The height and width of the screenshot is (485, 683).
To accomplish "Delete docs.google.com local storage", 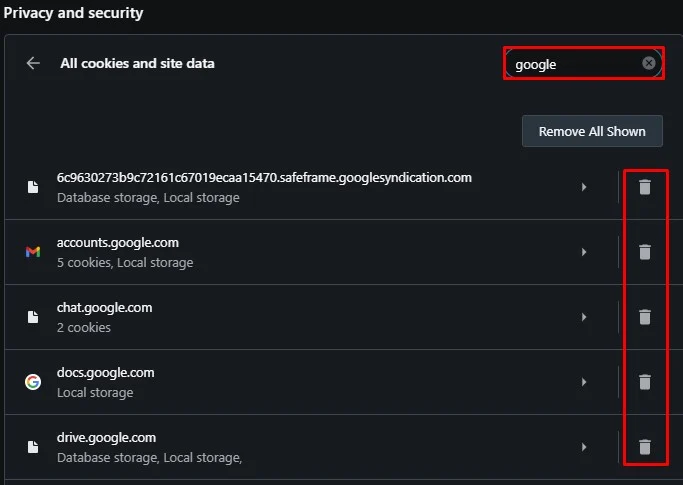I will click(645, 382).
